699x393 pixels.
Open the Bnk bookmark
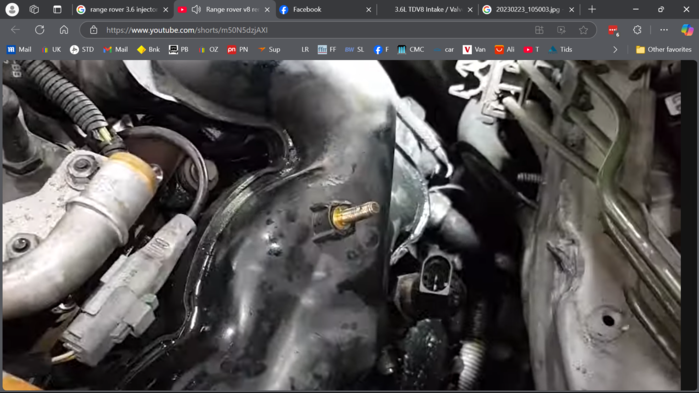(148, 49)
